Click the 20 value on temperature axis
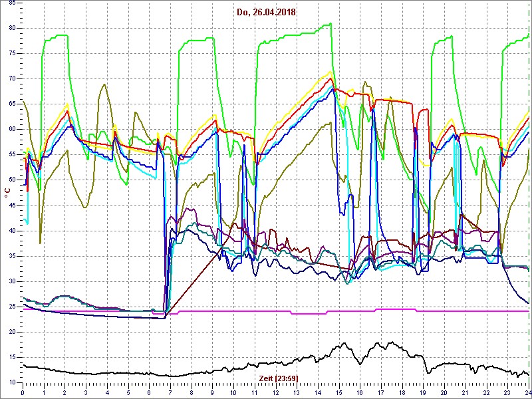The height and width of the screenshot is (399, 532). 11,332
